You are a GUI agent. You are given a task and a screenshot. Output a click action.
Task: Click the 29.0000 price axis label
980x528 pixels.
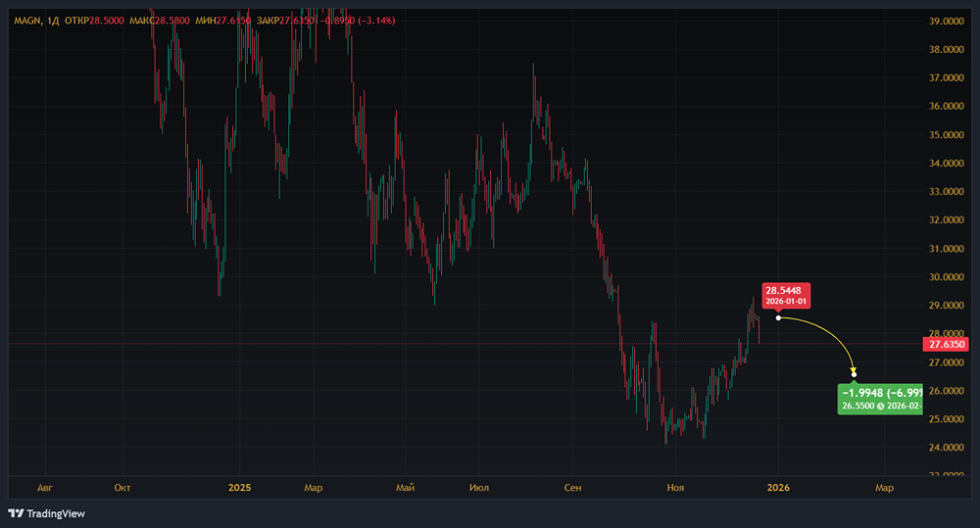947,306
